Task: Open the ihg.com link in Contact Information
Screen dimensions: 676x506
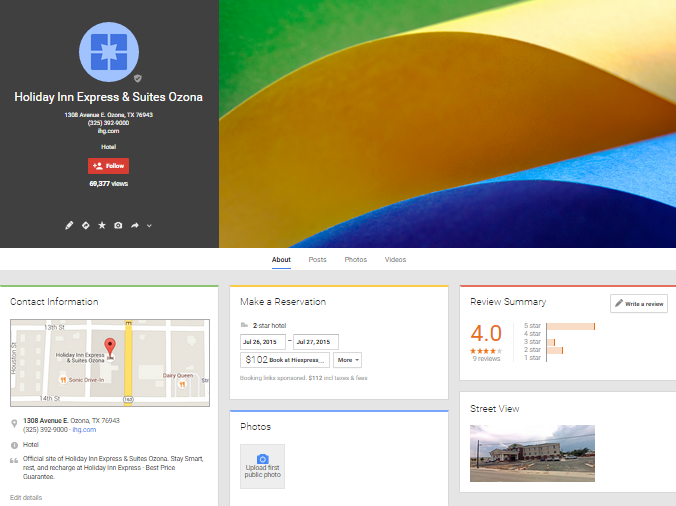Action: pyautogui.click(x=84, y=429)
